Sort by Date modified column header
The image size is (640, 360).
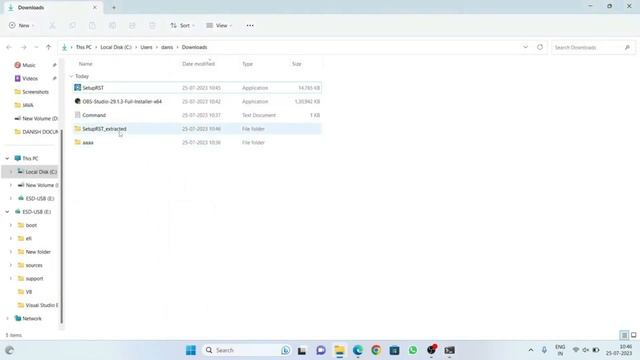pyautogui.click(x=198, y=64)
